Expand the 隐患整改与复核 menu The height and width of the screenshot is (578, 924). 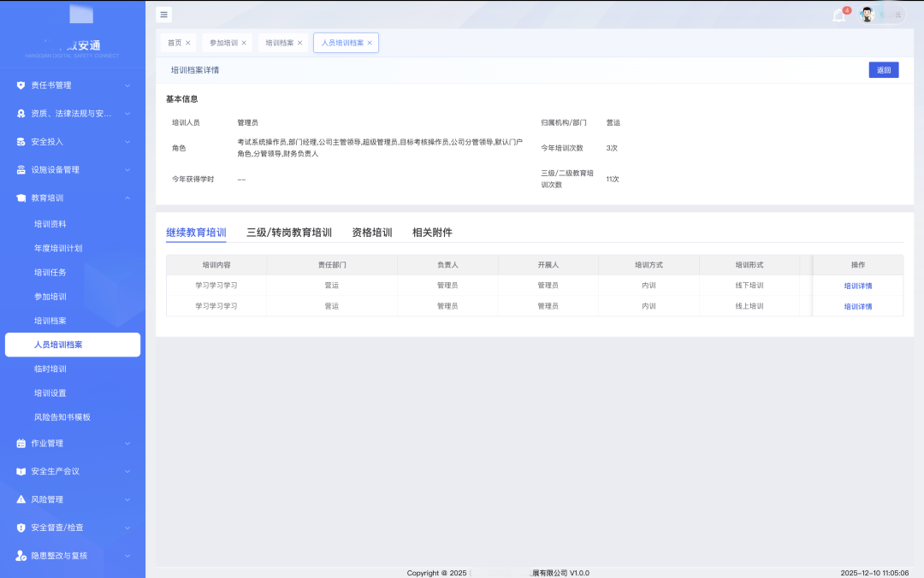pos(127,556)
